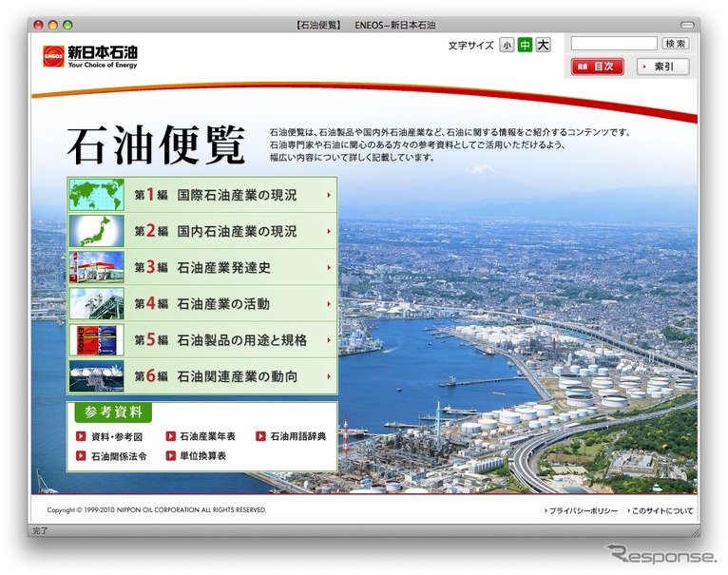
Task: Open the 石油用語辞典 link
Action: [x=298, y=436]
